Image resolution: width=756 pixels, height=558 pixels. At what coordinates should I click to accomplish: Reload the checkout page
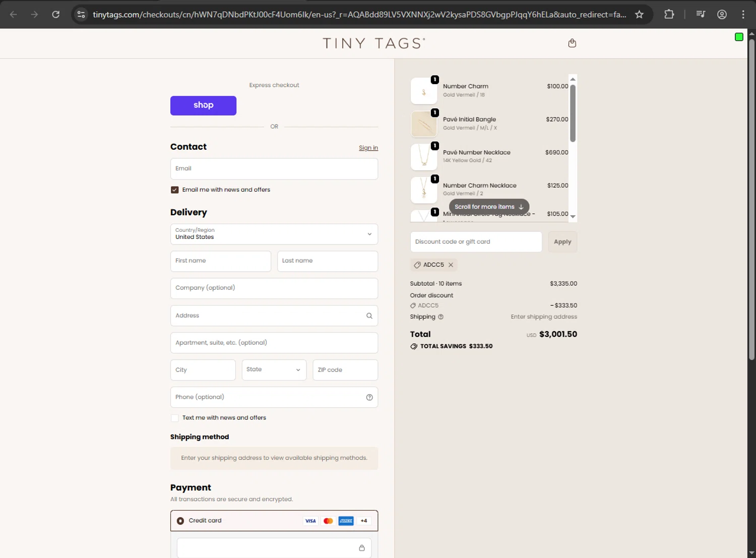click(56, 15)
